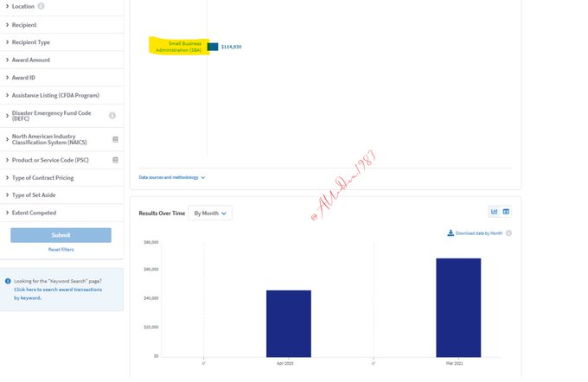The image size is (588, 382).
Task: Click the Product or Service Code glossary icon
Action: [115, 160]
